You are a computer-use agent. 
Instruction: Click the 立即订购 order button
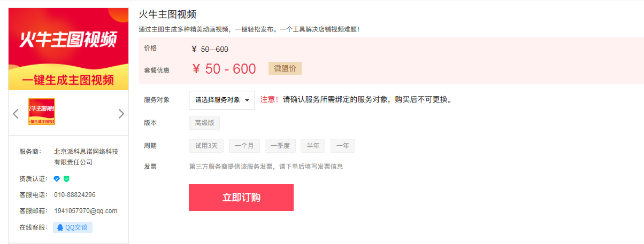241,198
